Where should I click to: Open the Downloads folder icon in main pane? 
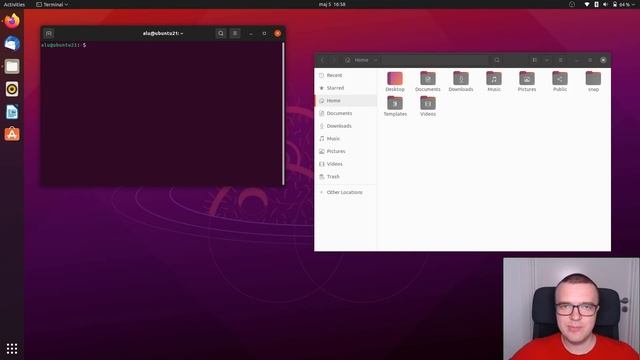click(x=461, y=81)
